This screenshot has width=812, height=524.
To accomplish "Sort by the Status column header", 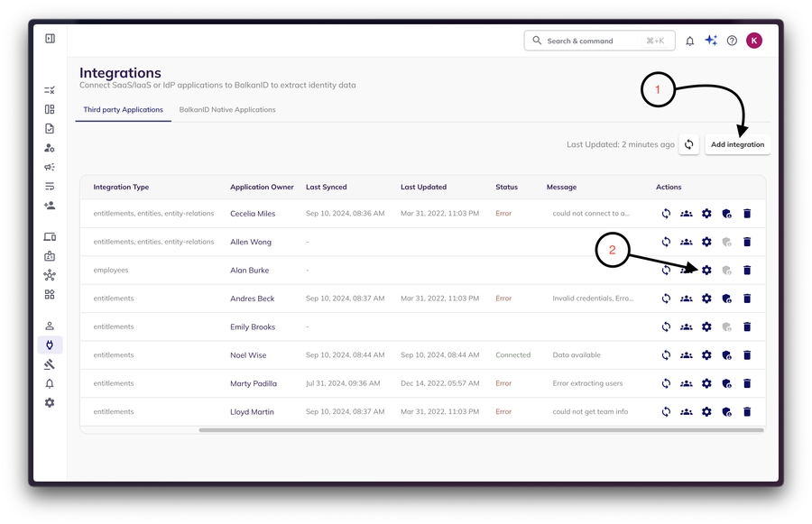I will [x=506, y=188].
